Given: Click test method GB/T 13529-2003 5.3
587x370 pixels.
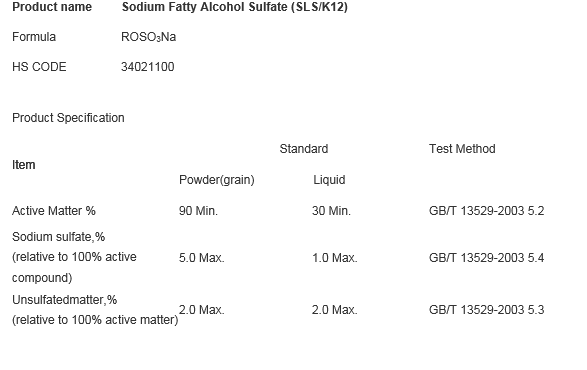Looking at the screenshot, I should 486,310.
